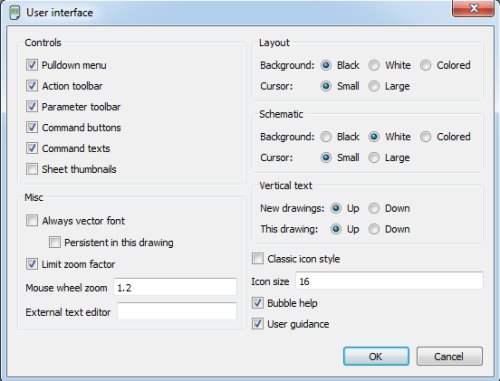Enable Classic icon style

point(258,258)
